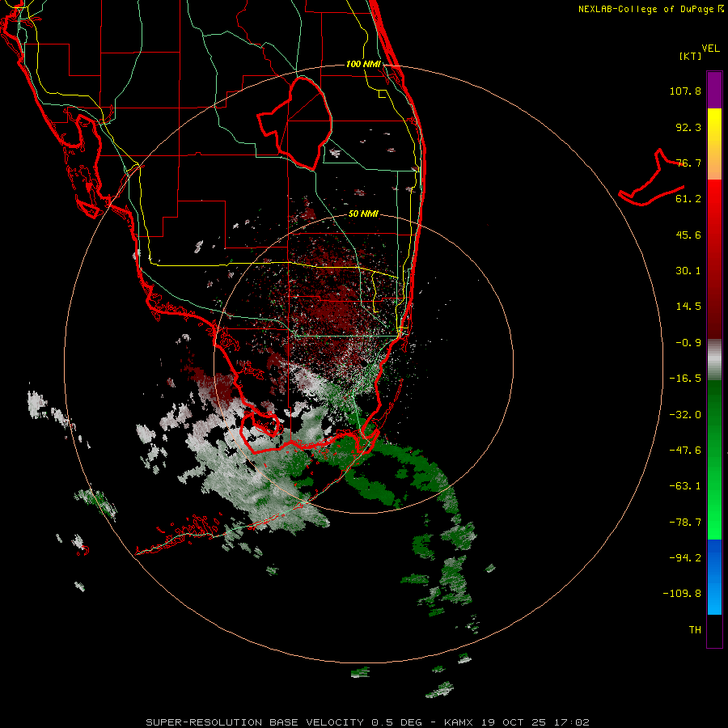Screen dimensions: 728x728
Task: Select the -94.2 legend value
Action: [685, 557]
